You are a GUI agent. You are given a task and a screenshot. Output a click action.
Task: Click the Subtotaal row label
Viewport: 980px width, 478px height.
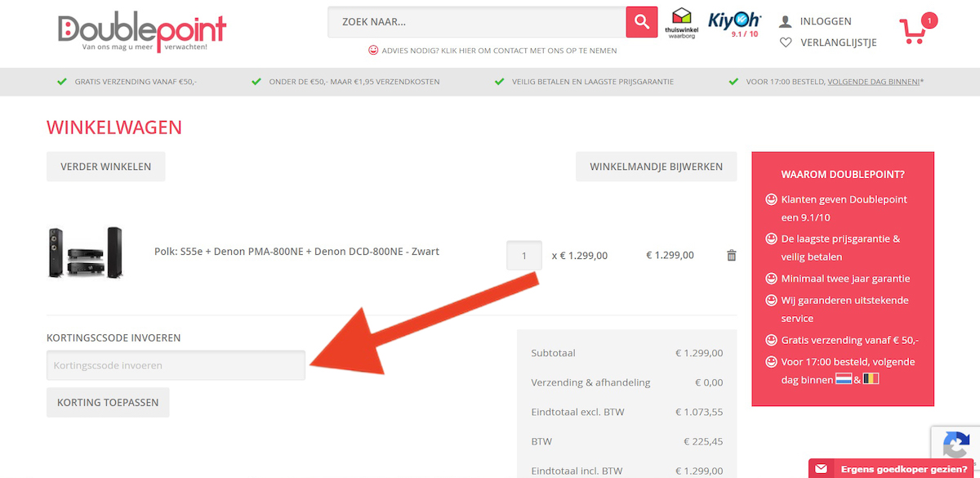[553, 353]
